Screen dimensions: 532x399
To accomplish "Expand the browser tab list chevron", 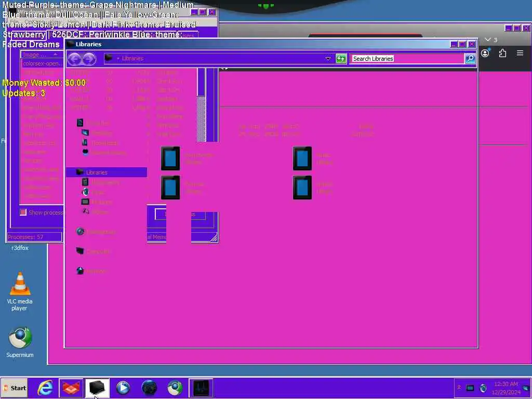I will (488, 39).
